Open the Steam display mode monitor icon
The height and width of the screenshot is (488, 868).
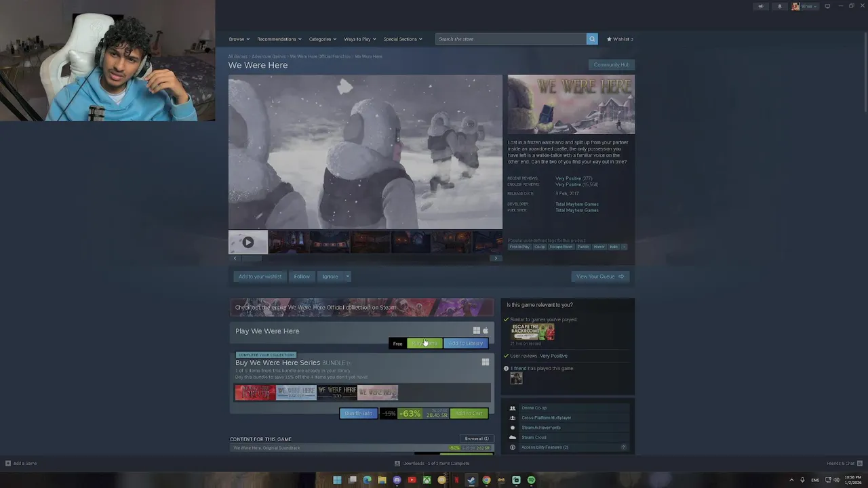coord(827,6)
